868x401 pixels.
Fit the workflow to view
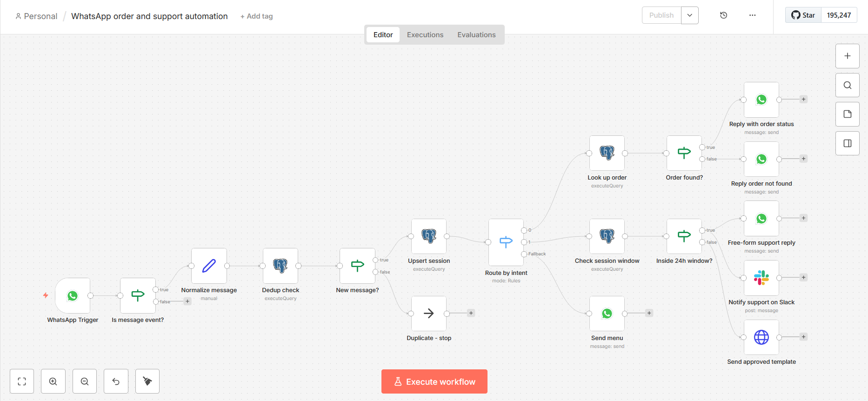22,381
